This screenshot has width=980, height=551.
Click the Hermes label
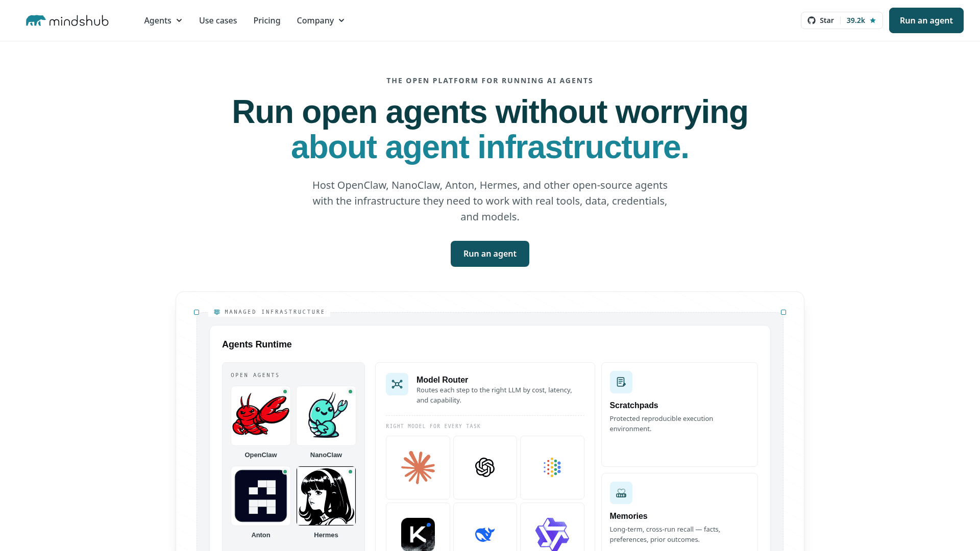pyautogui.click(x=326, y=535)
